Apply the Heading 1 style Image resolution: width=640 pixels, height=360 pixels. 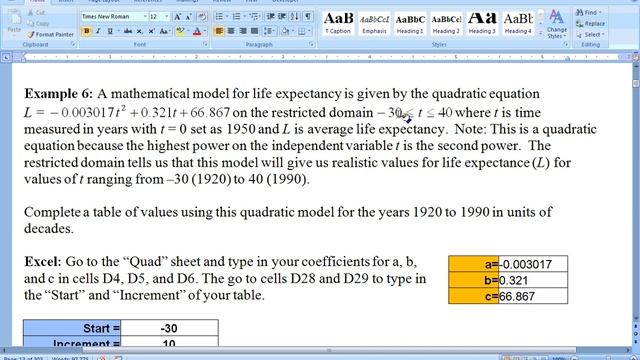[x=410, y=23]
